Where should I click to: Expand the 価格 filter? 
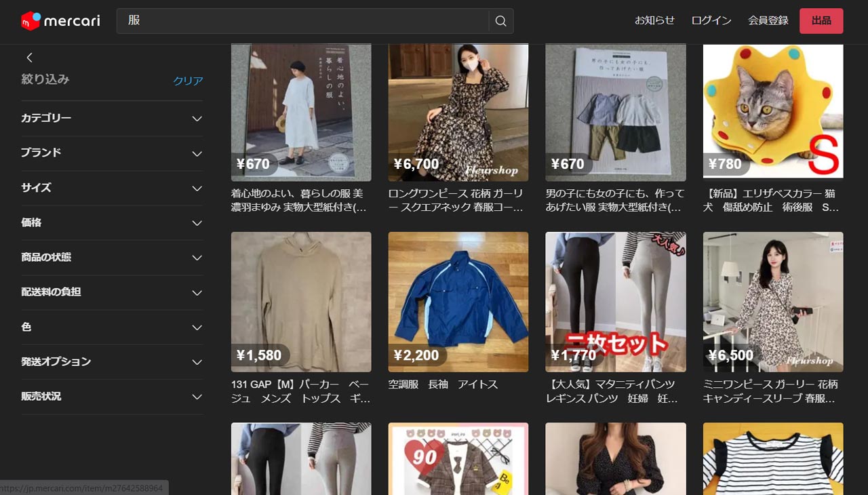[112, 222]
